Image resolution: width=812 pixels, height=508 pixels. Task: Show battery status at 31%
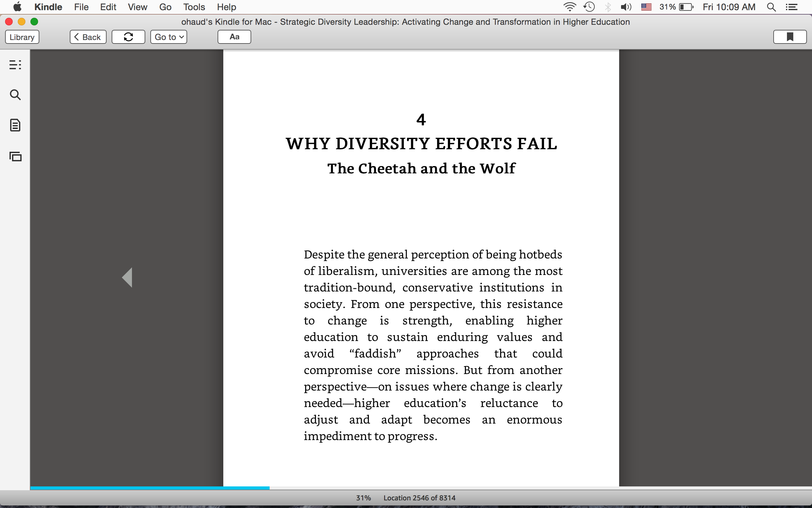tap(676, 7)
